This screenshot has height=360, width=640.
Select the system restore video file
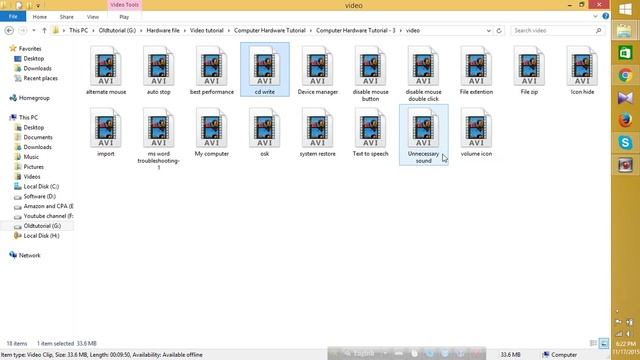pos(318,133)
